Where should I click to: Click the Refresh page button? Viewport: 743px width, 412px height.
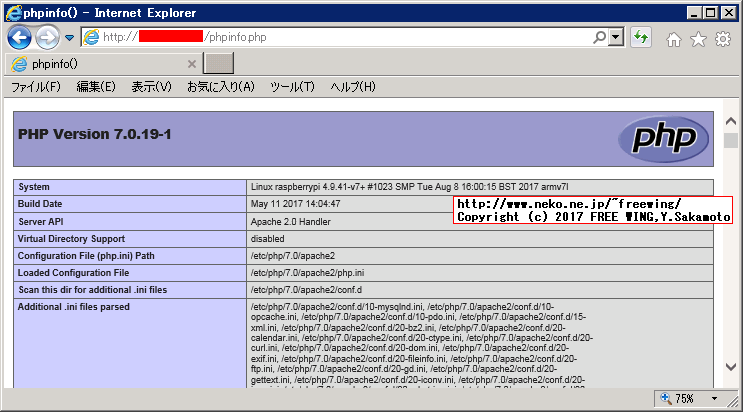[x=641, y=37]
